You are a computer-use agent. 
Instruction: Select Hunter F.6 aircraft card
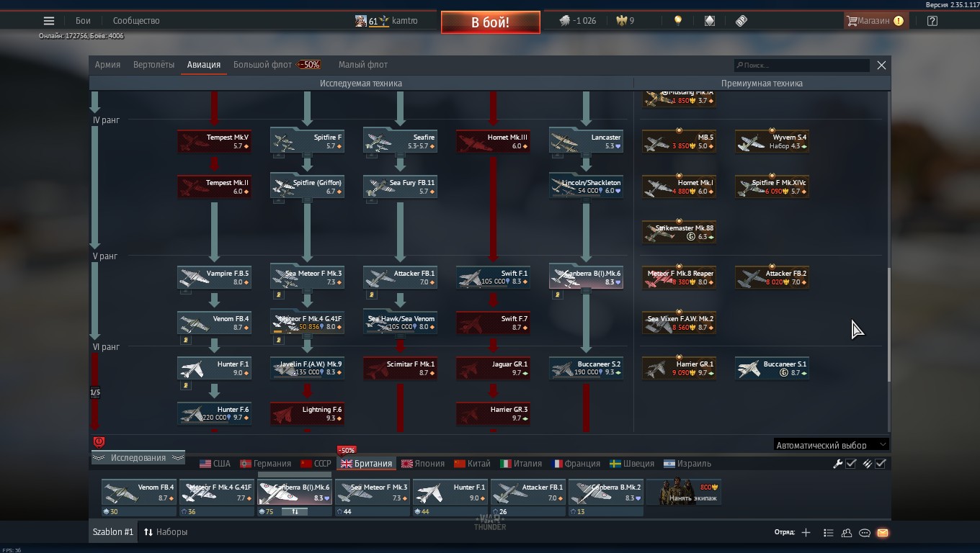click(214, 413)
